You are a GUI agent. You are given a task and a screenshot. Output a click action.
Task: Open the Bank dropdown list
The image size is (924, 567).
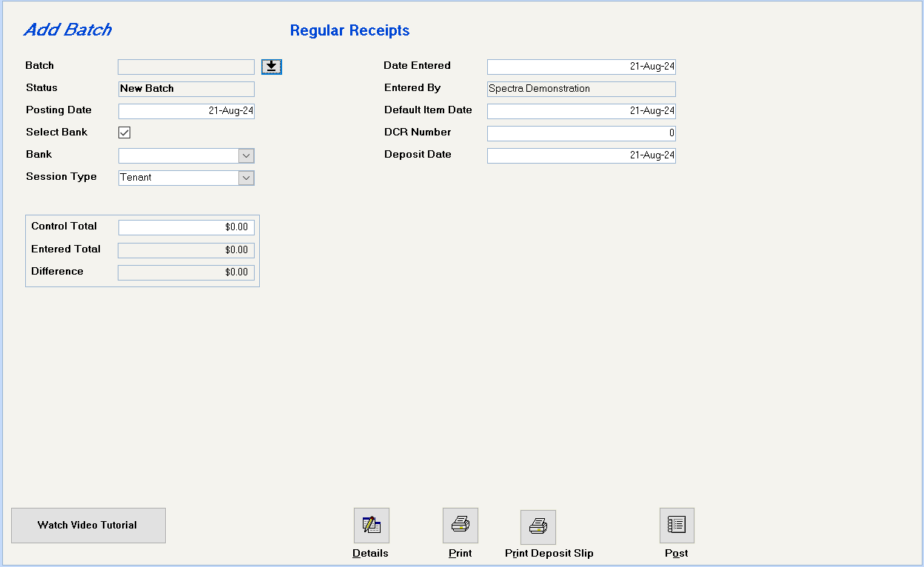pyautogui.click(x=247, y=155)
